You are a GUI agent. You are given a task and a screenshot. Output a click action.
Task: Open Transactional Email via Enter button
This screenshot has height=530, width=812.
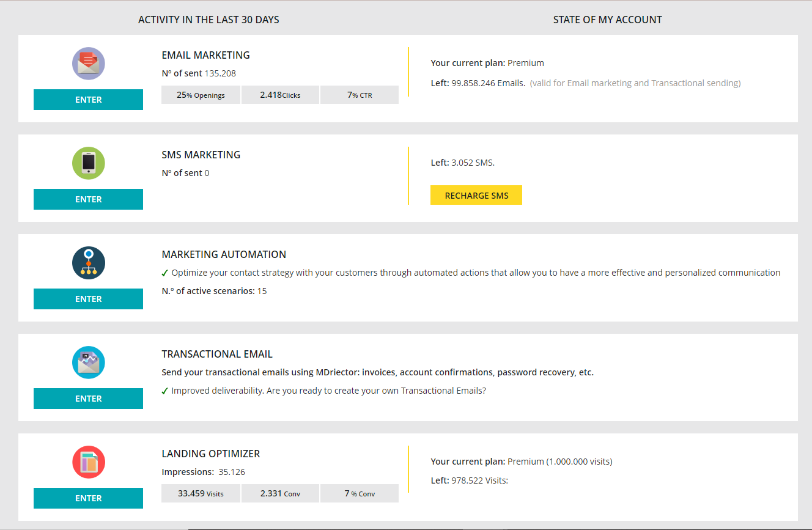[88, 399]
